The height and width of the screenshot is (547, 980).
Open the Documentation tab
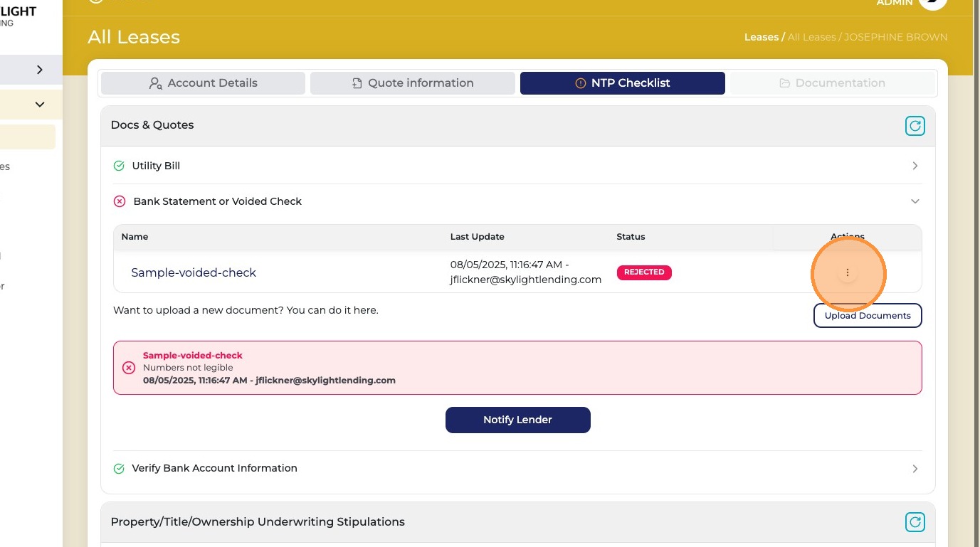pos(832,83)
